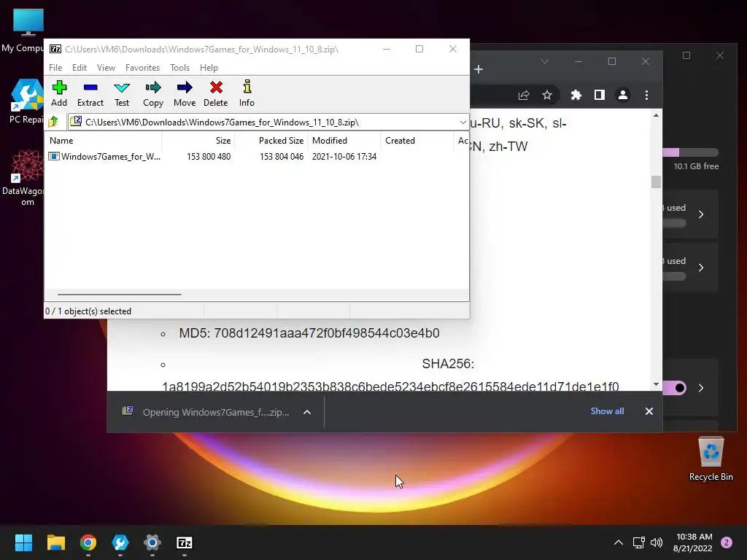Open the 7-Zip File menu
Screen dimensions: 747x560
(x=55, y=68)
